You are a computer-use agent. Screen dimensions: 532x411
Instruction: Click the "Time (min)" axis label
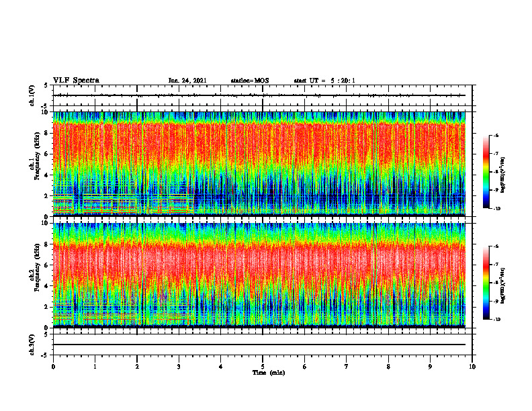click(269, 373)
